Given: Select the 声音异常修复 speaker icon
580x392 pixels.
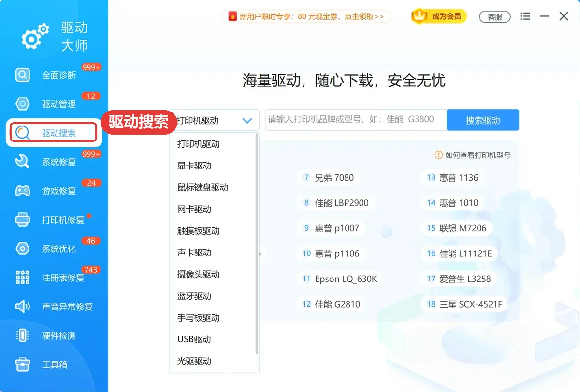Looking at the screenshot, I should (23, 307).
